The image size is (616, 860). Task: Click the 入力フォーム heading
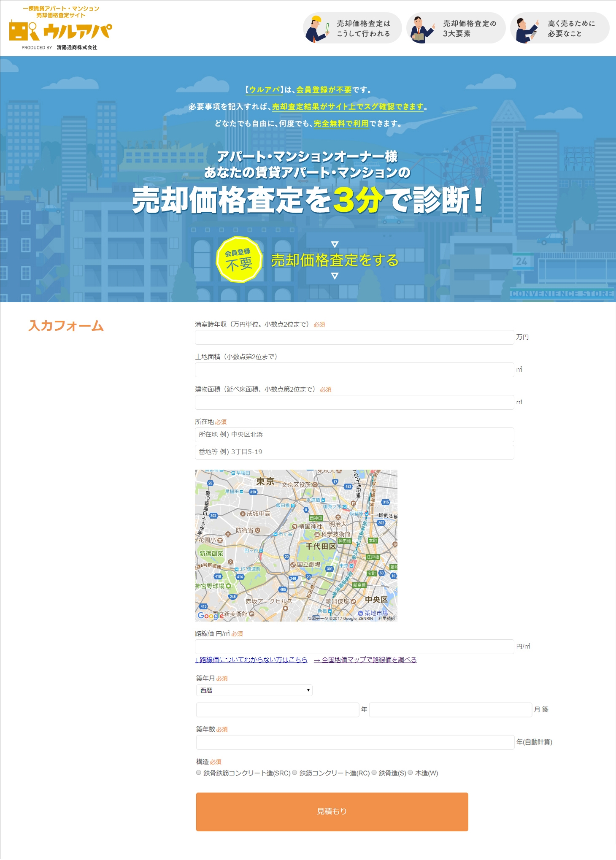(66, 326)
